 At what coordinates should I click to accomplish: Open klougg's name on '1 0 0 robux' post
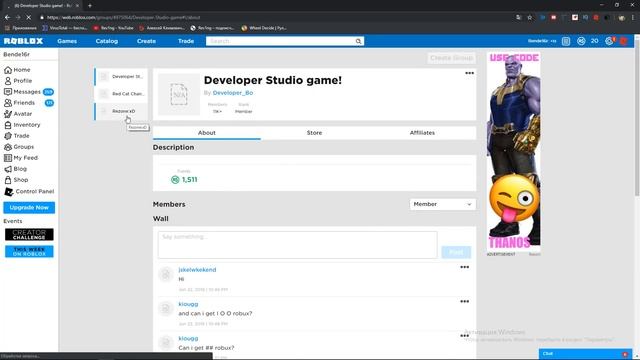click(188, 304)
